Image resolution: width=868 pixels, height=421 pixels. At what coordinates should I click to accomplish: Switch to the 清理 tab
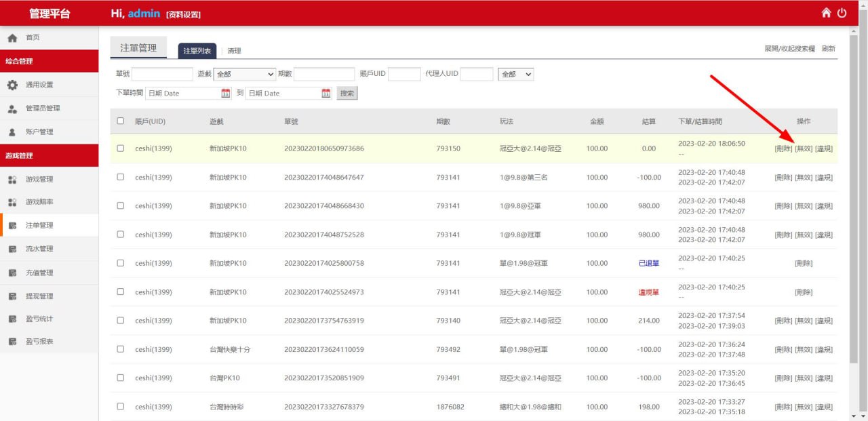click(x=234, y=51)
